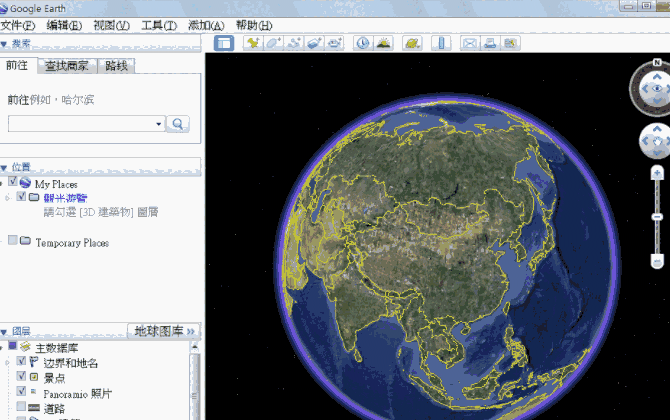This screenshot has width=670, height=420.
Task: Click the 觀光遊覽 folder item
Action: pos(63,197)
